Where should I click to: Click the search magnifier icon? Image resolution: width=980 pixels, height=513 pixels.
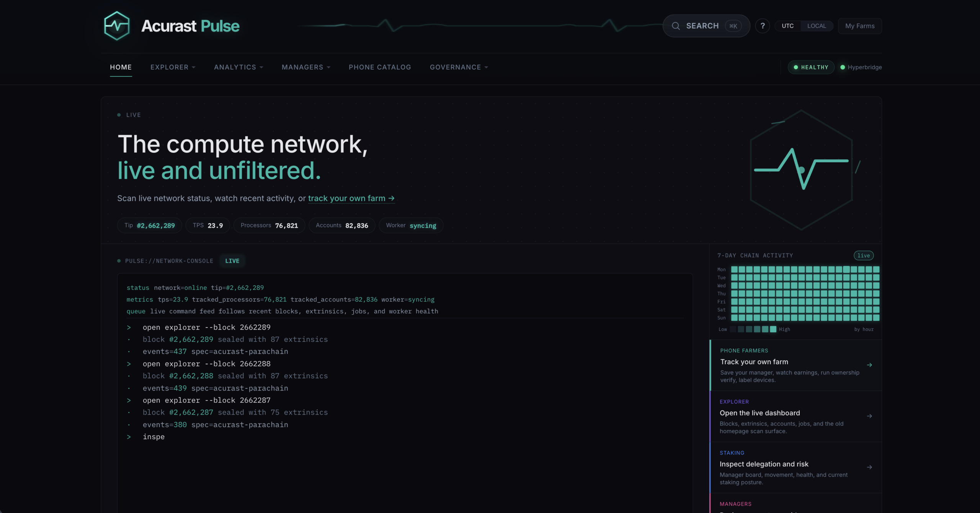(x=676, y=26)
